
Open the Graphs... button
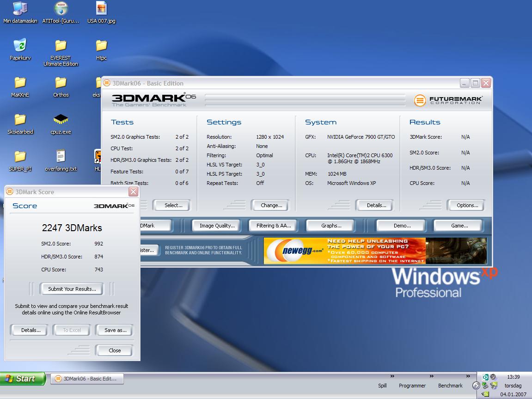click(x=330, y=226)
